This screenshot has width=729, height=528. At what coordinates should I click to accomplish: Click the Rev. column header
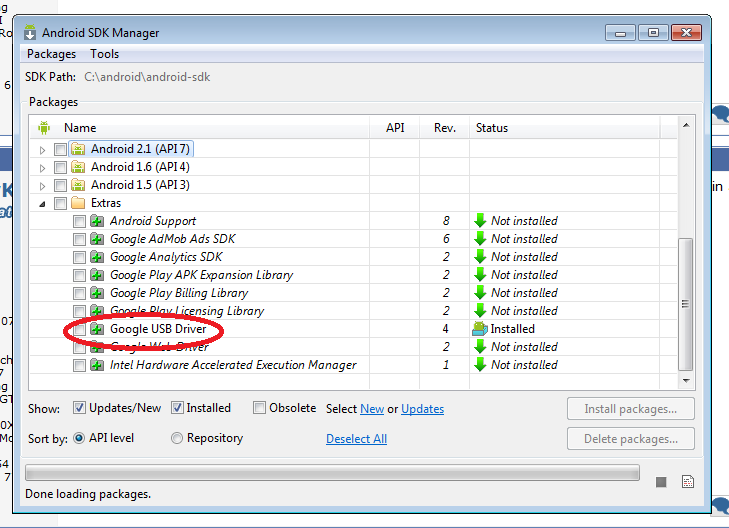(444, 127)
